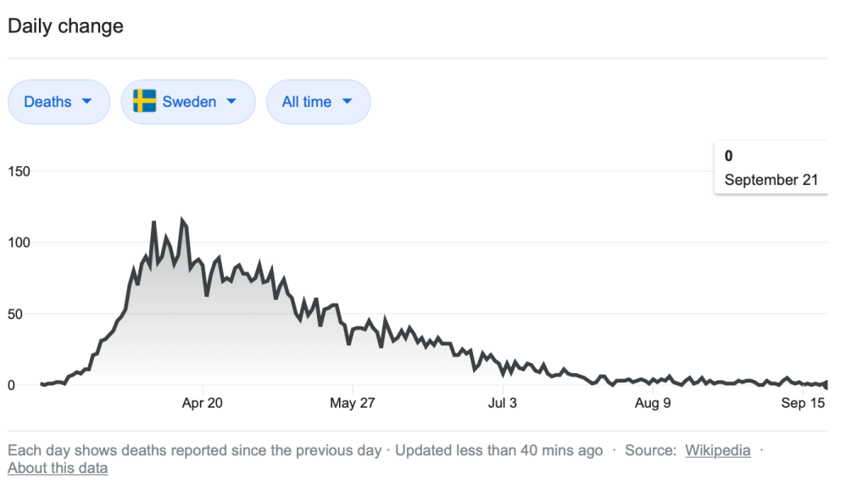The height and width of the screenshot is (502, 868).
Task: Click the Aug 9 date axis label
Action: point(653,403)
